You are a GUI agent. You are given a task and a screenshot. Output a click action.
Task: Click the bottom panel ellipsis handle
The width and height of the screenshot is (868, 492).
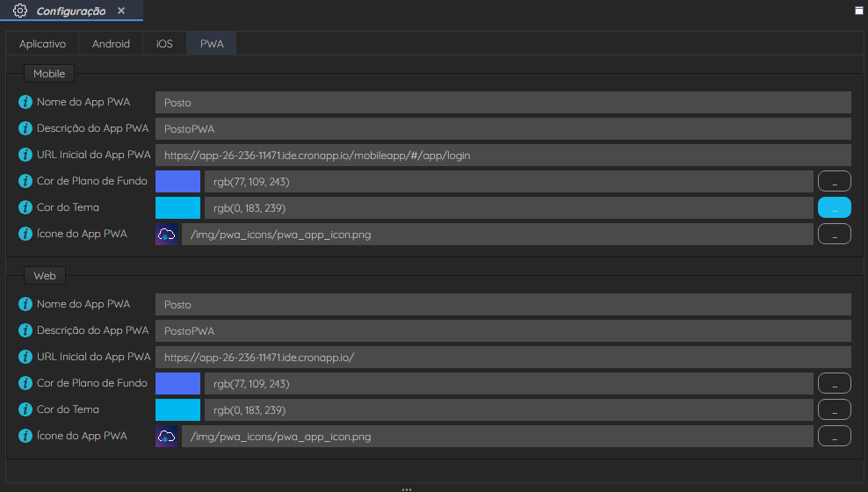406,489
